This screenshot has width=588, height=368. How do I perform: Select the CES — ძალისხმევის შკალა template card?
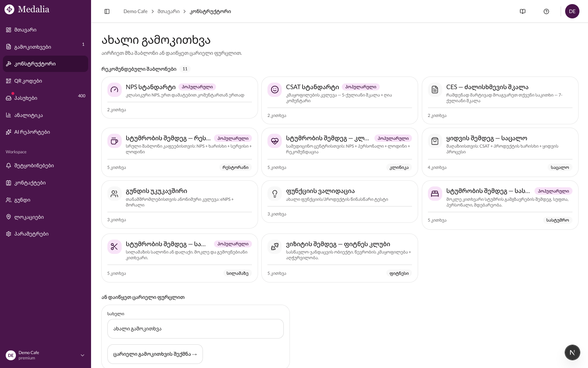coord(500,100)
